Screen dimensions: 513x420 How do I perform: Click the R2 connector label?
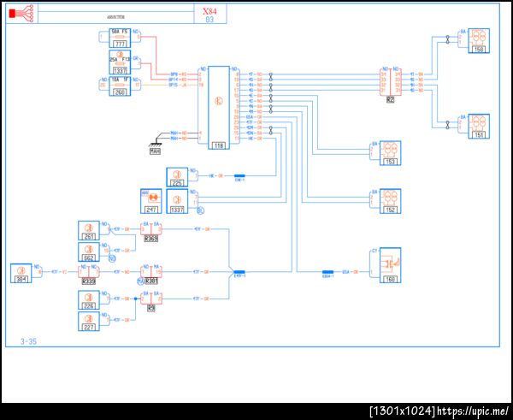tap(391, 99)
